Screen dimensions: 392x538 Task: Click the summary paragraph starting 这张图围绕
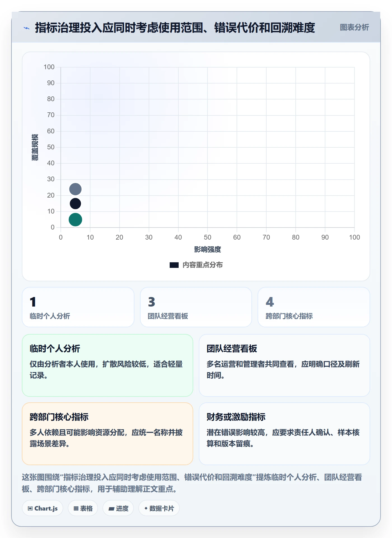192,483
